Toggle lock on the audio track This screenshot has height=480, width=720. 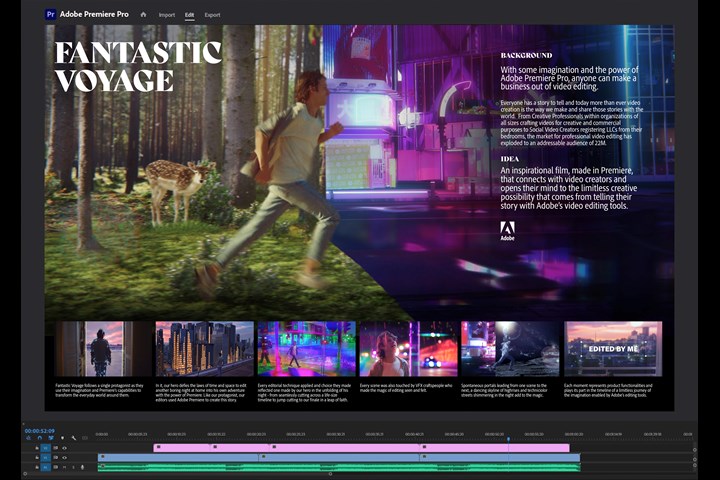click(37, 467)
